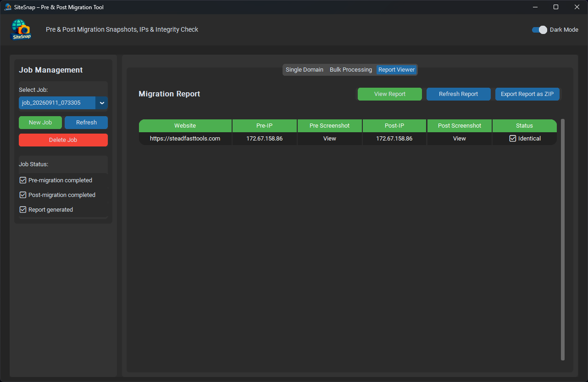Click the View Report button
This screenshot has width=588, height=382.
390,94
